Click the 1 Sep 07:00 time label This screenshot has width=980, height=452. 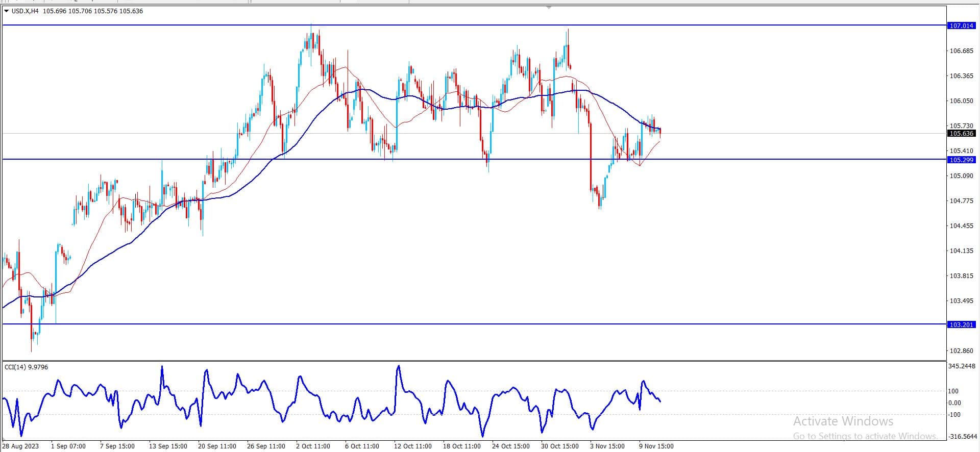pyautogui.click(x=68, y=446)
